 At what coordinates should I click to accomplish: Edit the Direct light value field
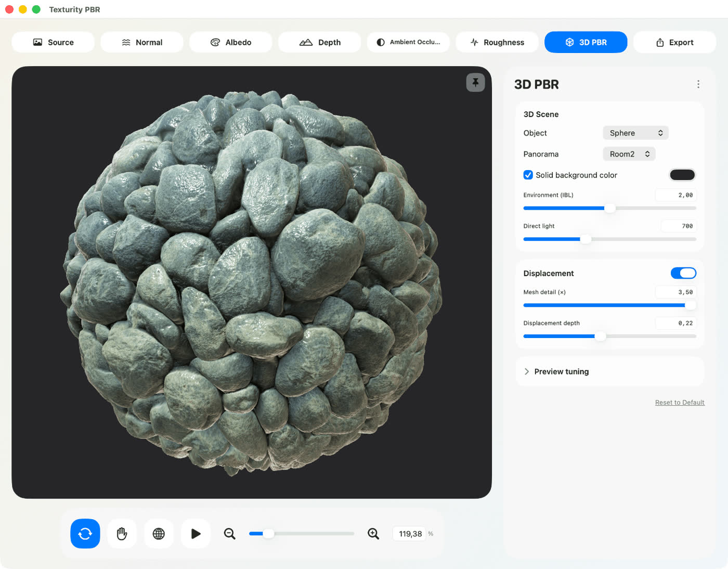pyautogui.click(x=679, y=226)
